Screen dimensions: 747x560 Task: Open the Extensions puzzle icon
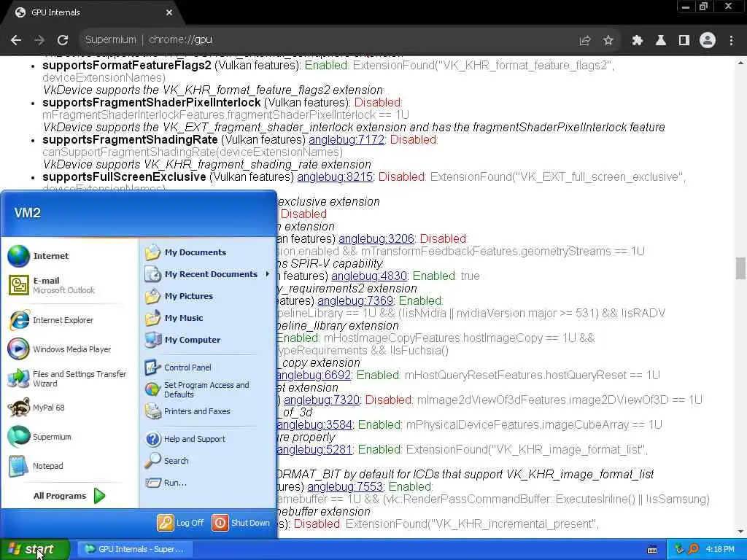(x=637, y=41)
